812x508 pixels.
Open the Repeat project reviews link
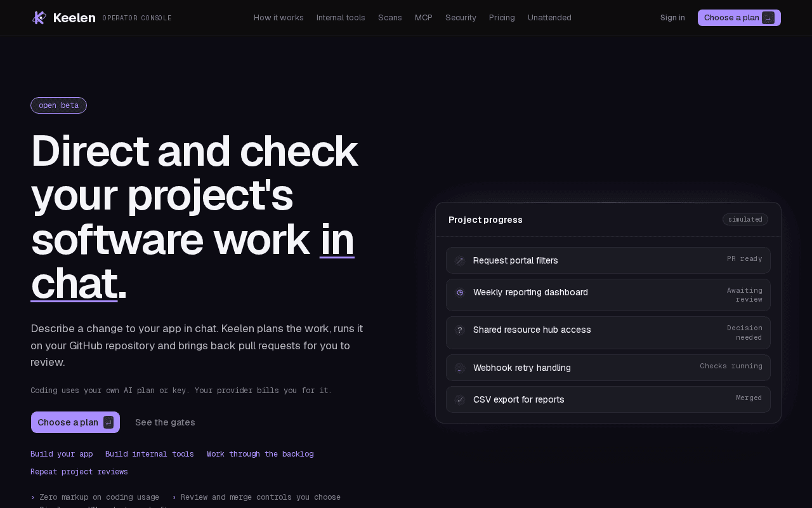[x=79, y=472]
